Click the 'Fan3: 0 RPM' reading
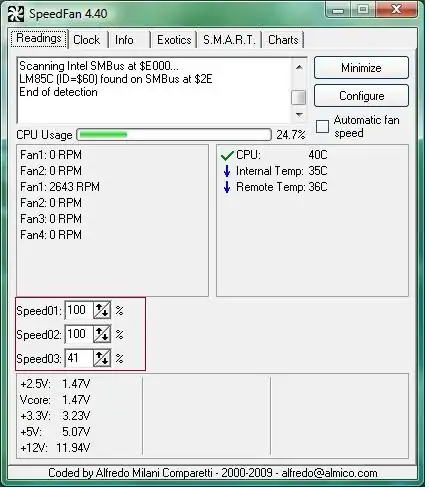Screen dimensions: 429x490 (x=51, y=219)
